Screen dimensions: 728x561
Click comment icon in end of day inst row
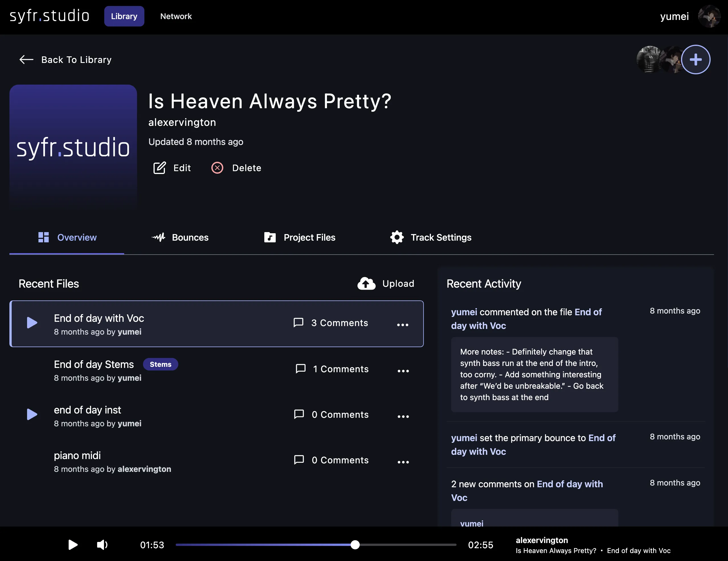(299, 414)
